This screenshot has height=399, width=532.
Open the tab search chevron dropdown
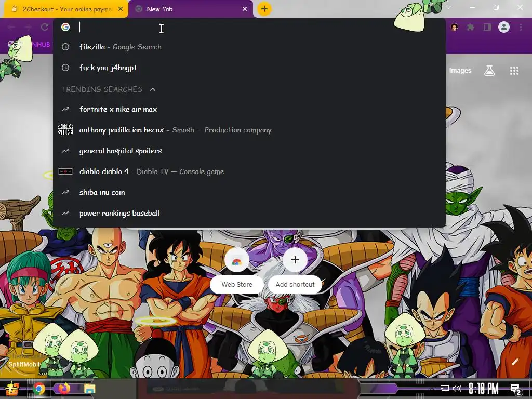448,7
